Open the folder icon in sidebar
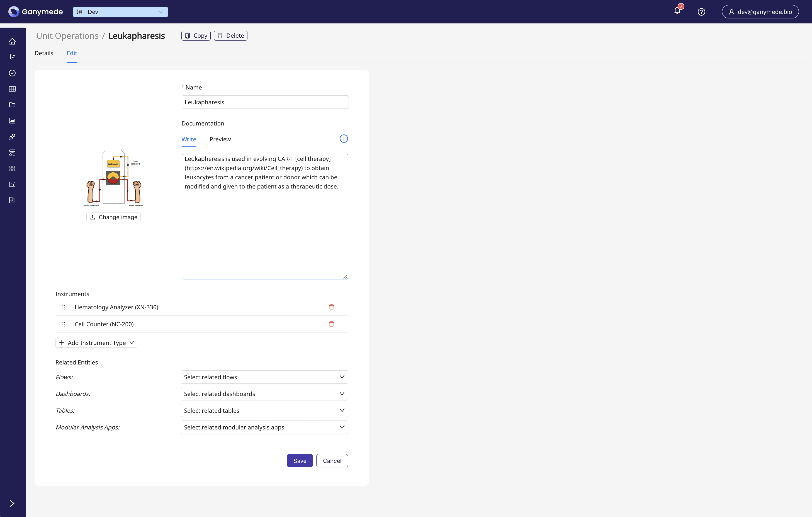 click(12, 105)
